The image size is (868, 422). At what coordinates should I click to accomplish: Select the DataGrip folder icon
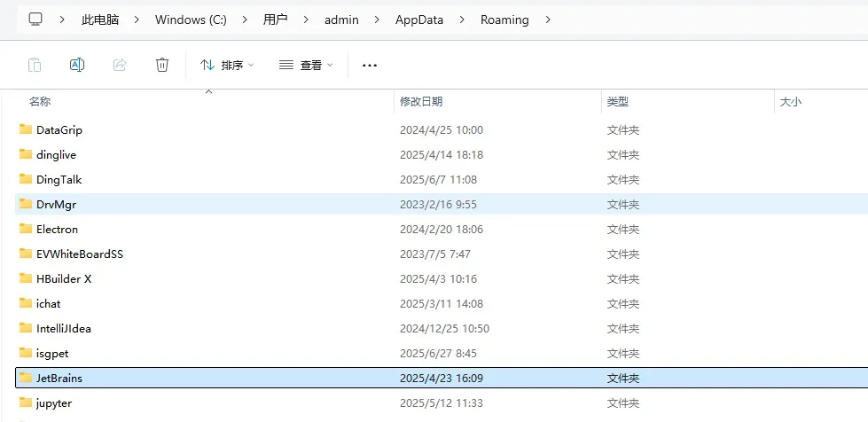(x=26, y=129)
